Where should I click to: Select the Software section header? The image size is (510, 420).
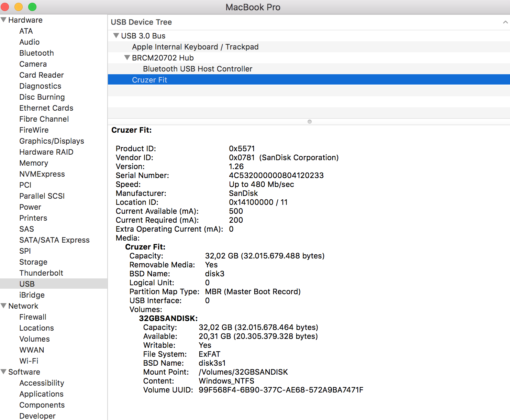pos(24,372)
